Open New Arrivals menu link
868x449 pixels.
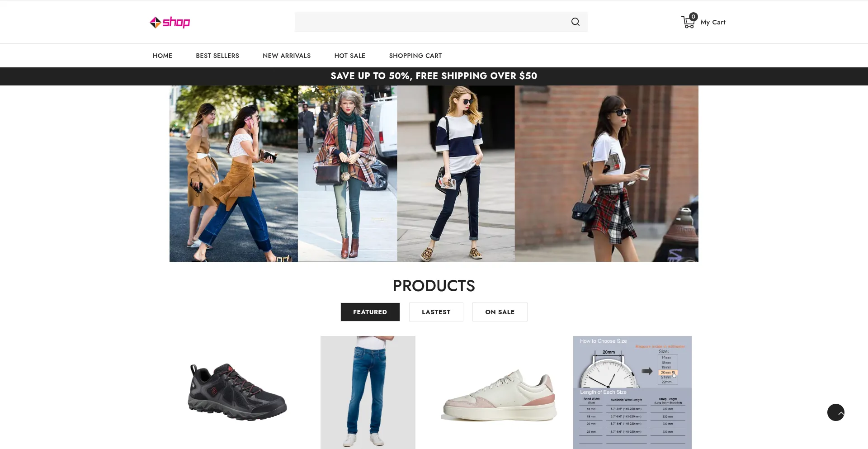tap(287, 56)
